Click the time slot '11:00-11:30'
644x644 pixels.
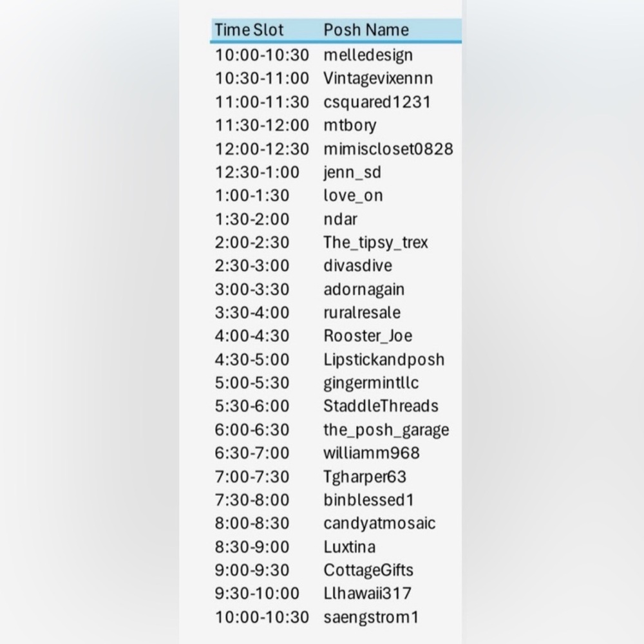click(x=261, y=102)
